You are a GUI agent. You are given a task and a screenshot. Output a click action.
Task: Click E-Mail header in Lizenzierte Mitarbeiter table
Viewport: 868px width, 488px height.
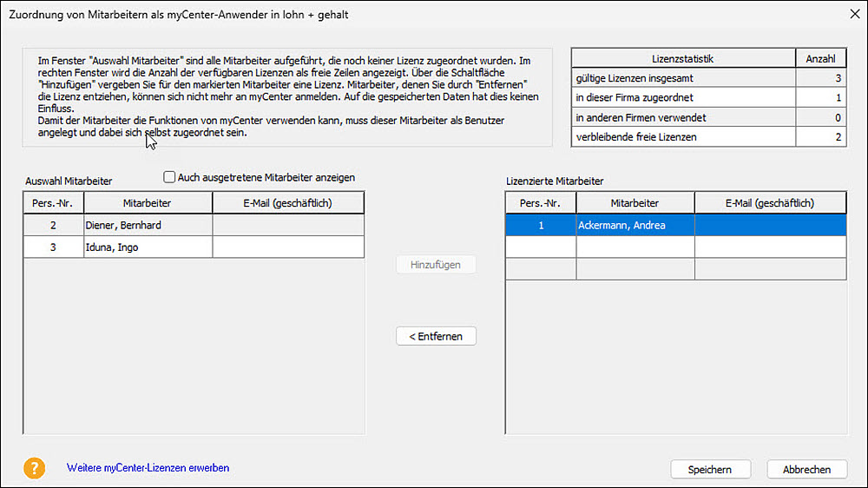coord(770,203)
